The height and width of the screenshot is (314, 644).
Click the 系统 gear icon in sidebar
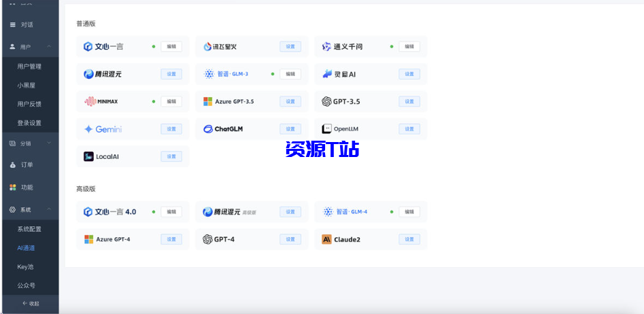pyautogui.click(x=12, y=209)
